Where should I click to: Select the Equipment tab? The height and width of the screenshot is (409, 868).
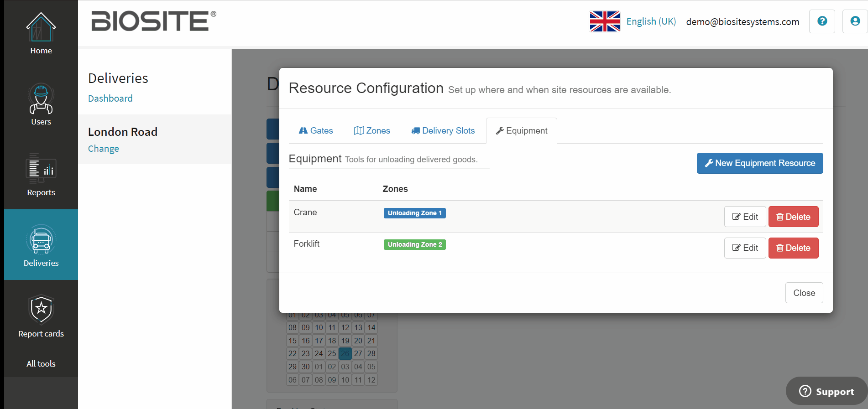coord(522,131)
